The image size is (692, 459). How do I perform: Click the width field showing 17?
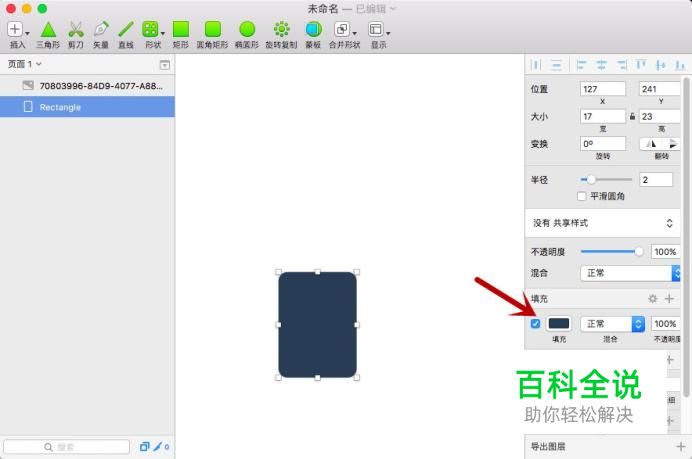coord(603,117)
